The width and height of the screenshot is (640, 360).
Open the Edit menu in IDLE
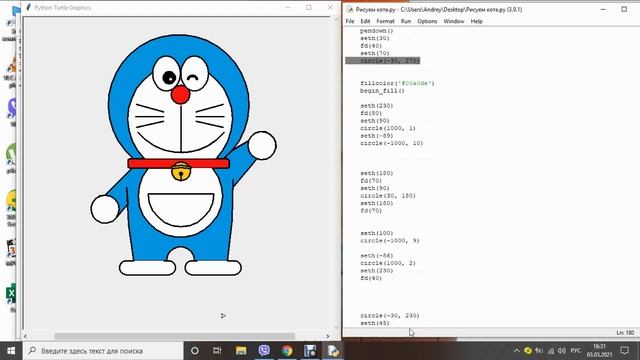[x=365, y=21]
